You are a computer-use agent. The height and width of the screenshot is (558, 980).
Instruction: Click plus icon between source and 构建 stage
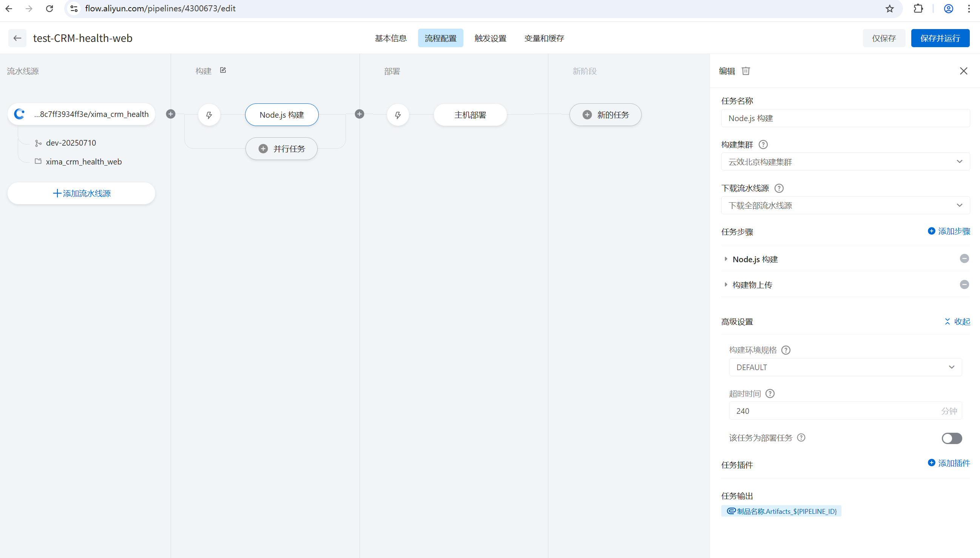coord(171,114)
